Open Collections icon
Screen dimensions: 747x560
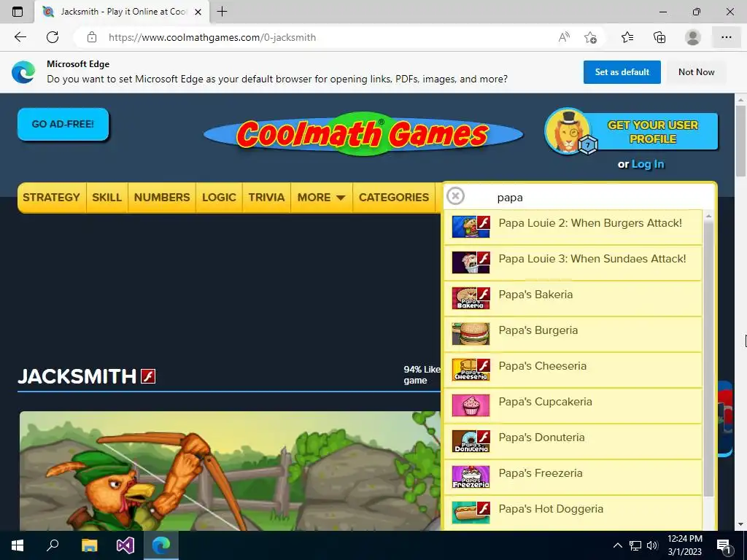[x=659, y=37]
